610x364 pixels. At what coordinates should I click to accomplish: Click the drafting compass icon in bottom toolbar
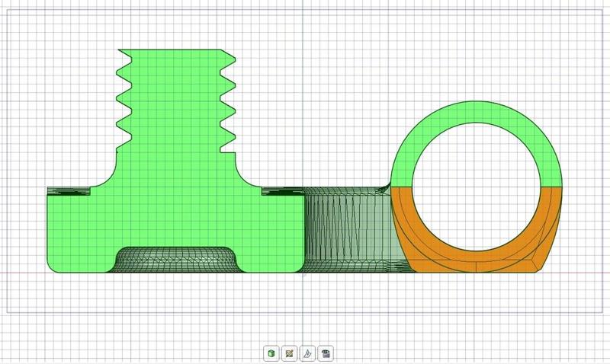coord(307,353)
